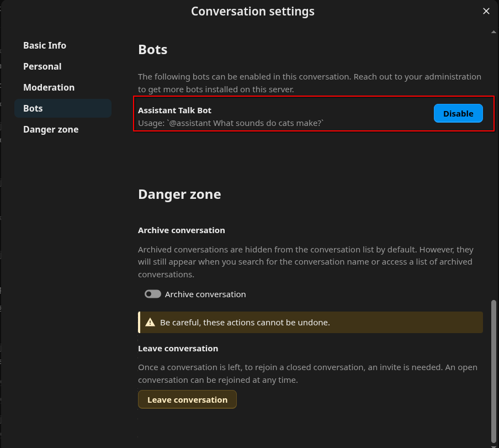Click the Archive conversation switch label
The width and height of the screenshot is (499, 448).
(205, 294)
